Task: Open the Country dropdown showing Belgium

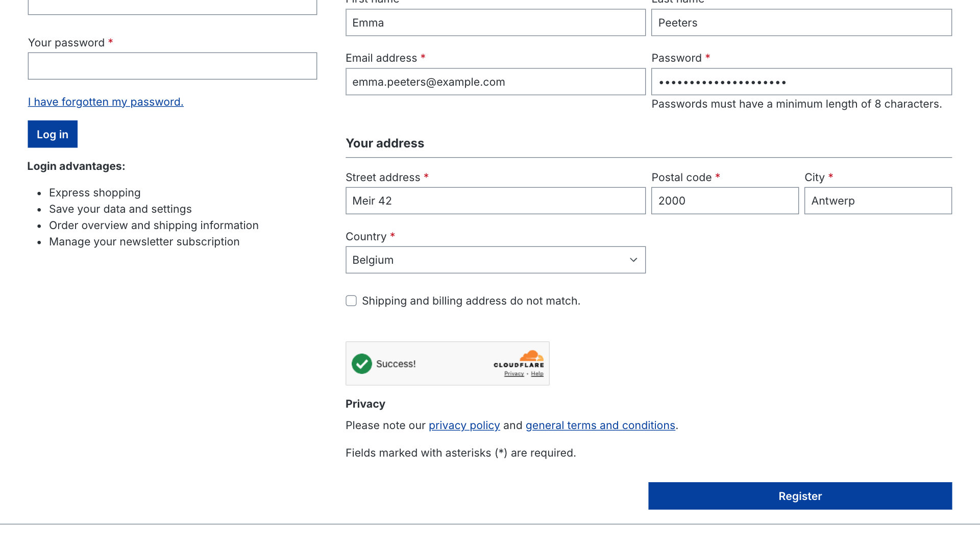Action: (496, 260)
